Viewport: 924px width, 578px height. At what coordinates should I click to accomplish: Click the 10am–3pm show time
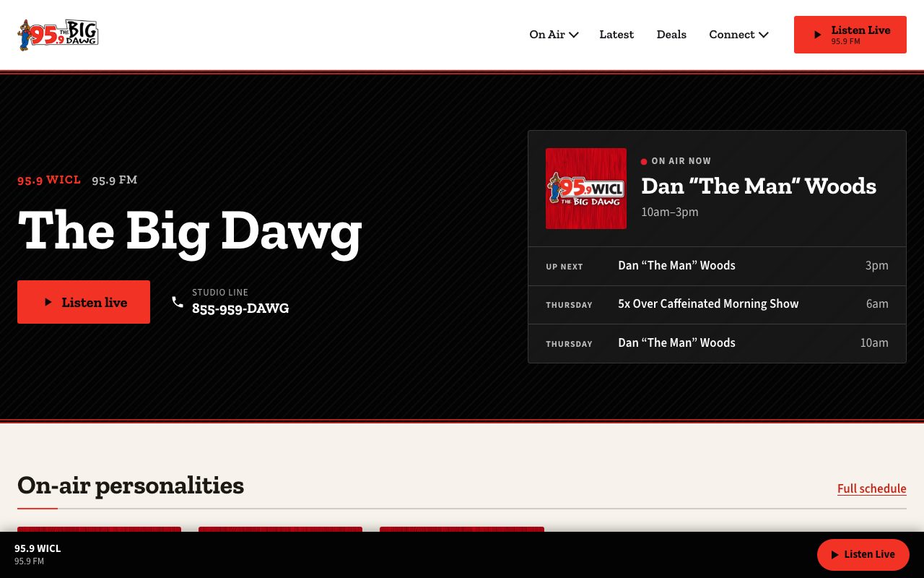(670, 212)
